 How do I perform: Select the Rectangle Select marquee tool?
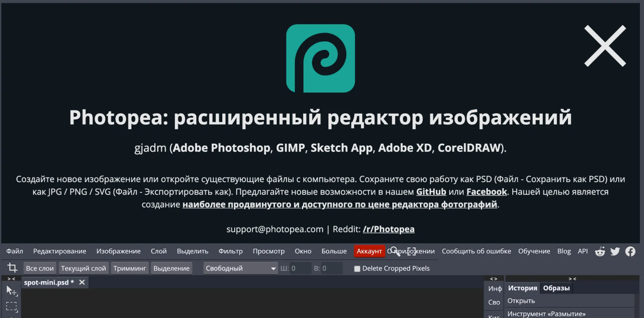(x=12, y=306)
